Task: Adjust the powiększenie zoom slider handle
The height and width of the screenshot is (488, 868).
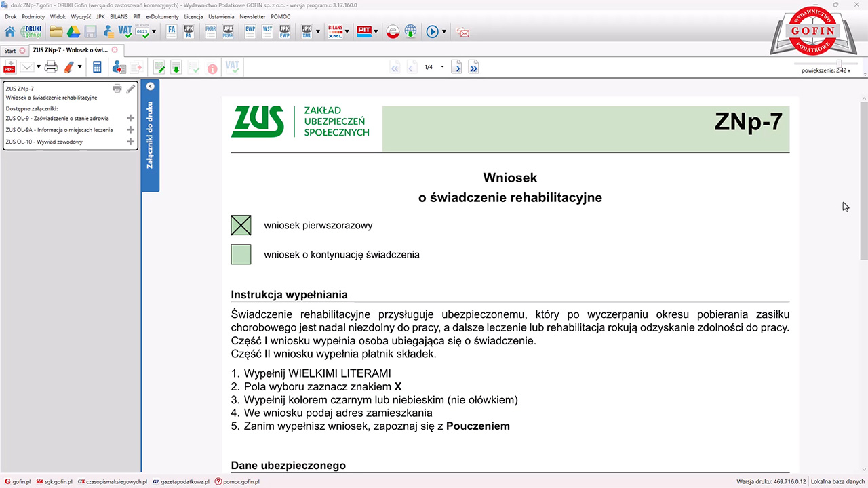Action: [x=840, y=63]
